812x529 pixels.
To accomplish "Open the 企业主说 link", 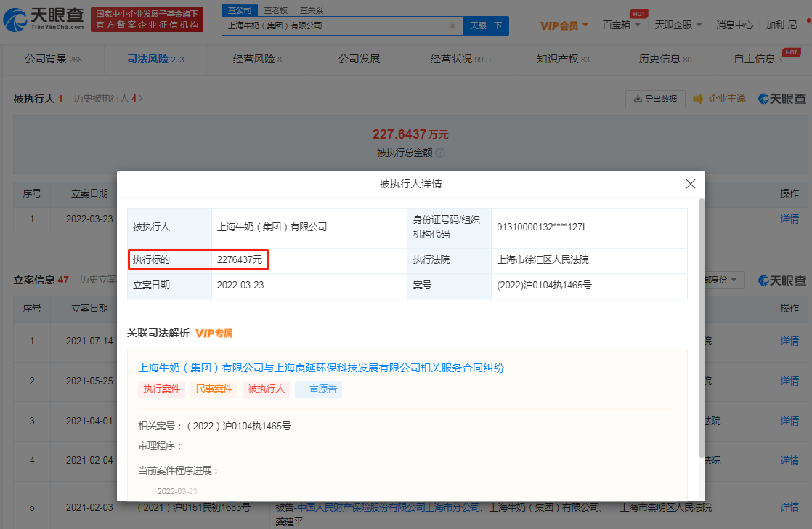I will [727, 98].
